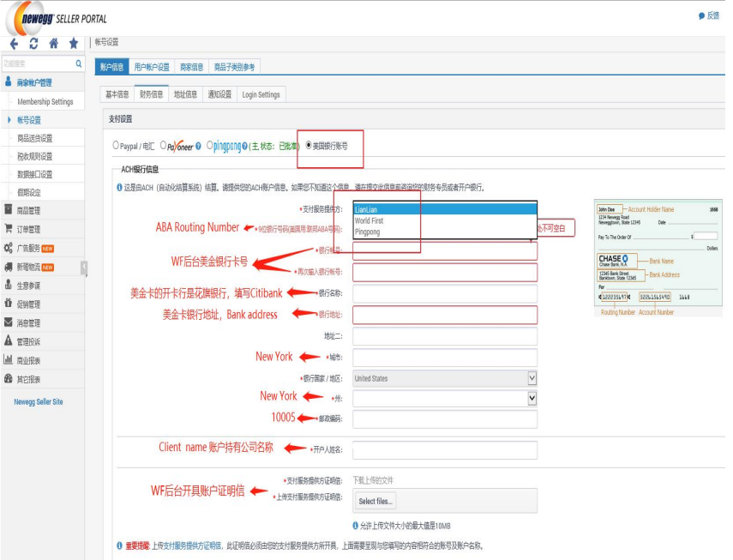733x560 pixels.
Task: Open 订单管理 cart item
Action: pyautogui.click(x=28, y=229)
